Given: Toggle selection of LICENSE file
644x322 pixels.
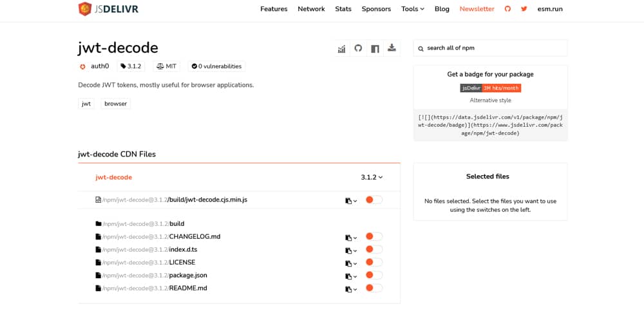Looking at the screenshot, I should tap(374, 262).
